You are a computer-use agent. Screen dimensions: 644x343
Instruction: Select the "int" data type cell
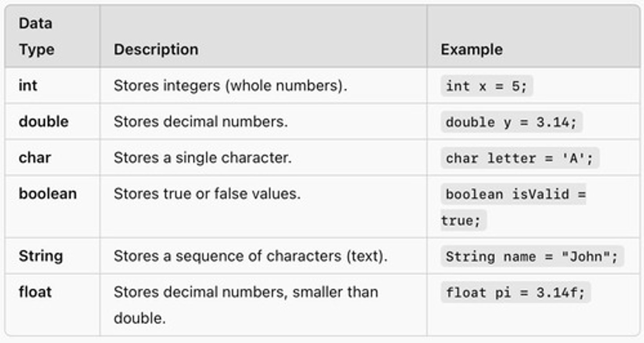pos(28,86)
